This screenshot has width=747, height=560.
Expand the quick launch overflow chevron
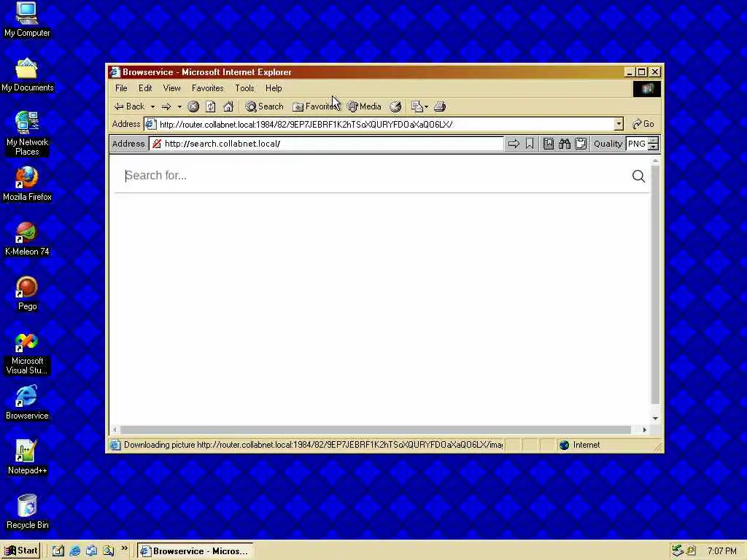pyautogui.click(x=124, y=548)
